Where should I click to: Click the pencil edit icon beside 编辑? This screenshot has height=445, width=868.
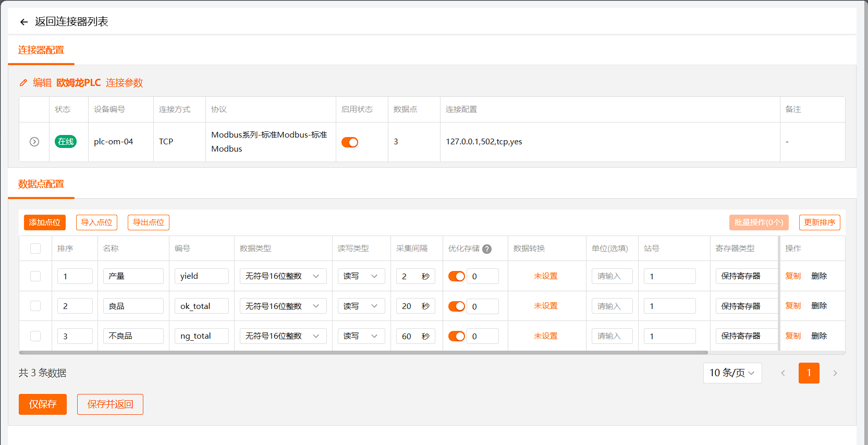click(x=23, y=83)
